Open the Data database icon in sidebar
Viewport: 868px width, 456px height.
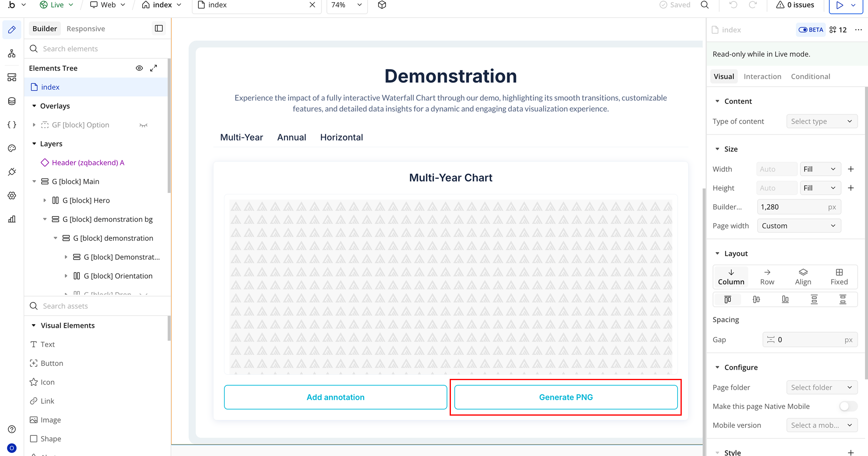coord(12,101)
